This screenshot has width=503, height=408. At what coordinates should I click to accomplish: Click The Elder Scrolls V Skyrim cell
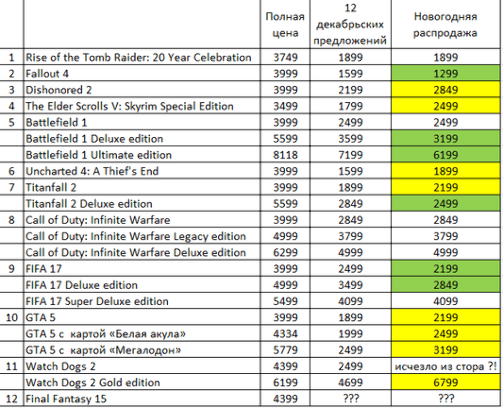pyautogui.click(x=142, y=106)
